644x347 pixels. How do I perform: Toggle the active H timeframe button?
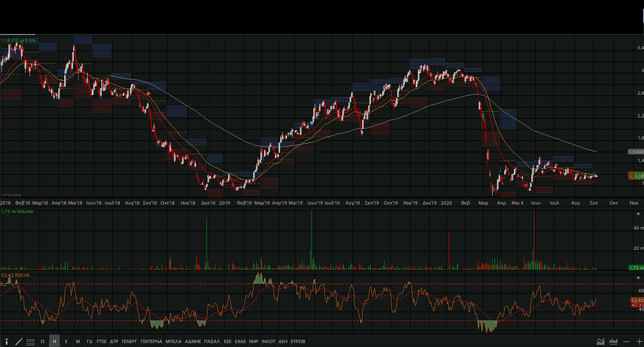(x=54, y=341)
